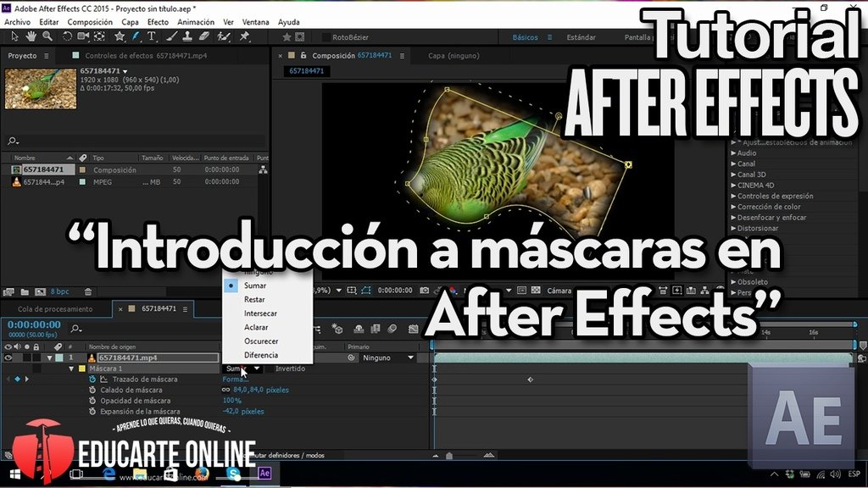
Task: Hide the 657184471.mp4 layer visibility eye
Action: click(x=8, y=358)
